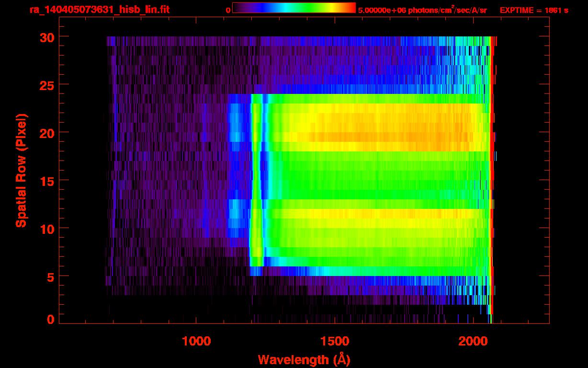This screenshot has width=588, height=368.
Task: Click the colorbar minimum value 0
Action: click(228, 10)
